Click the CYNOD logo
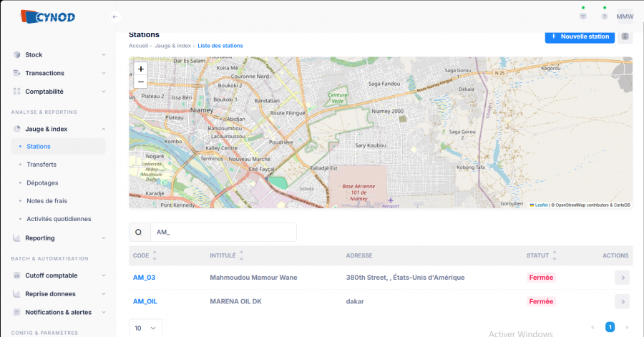 tap(47, 16)
